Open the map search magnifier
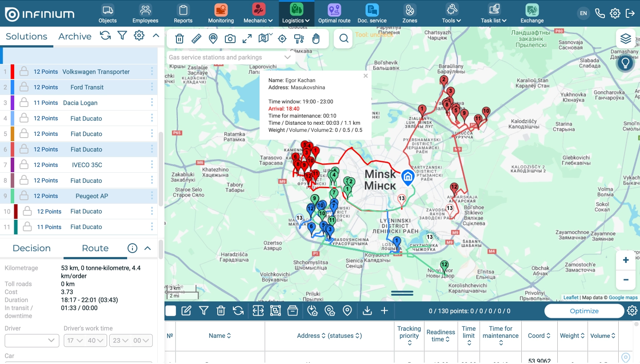Screen dimensions: 640x364 pyautogui.click(x=344, y=39)
